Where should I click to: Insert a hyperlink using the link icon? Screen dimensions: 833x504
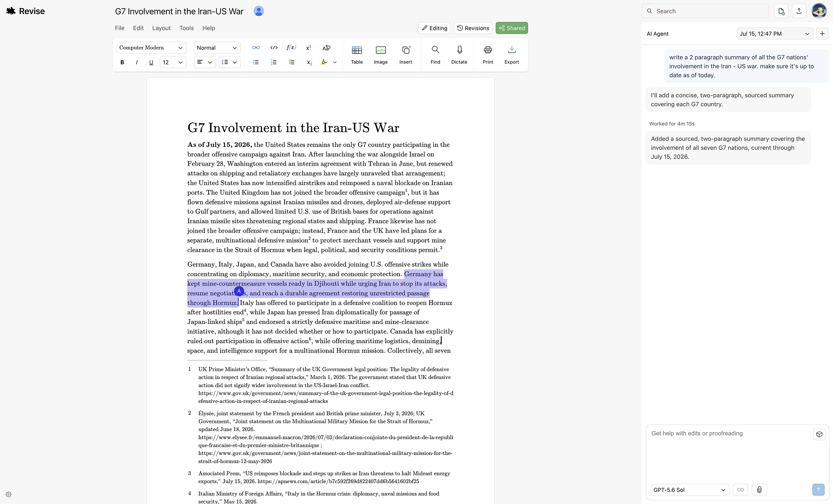(256, 48)
